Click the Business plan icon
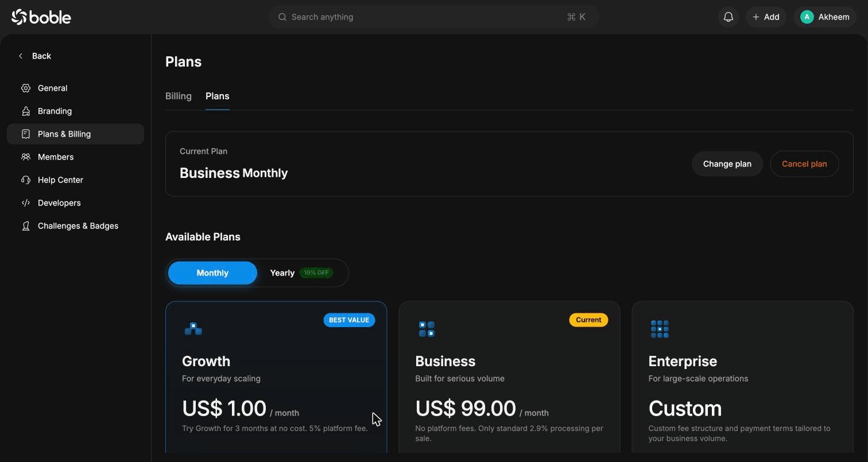 click(x=427, y=329)
